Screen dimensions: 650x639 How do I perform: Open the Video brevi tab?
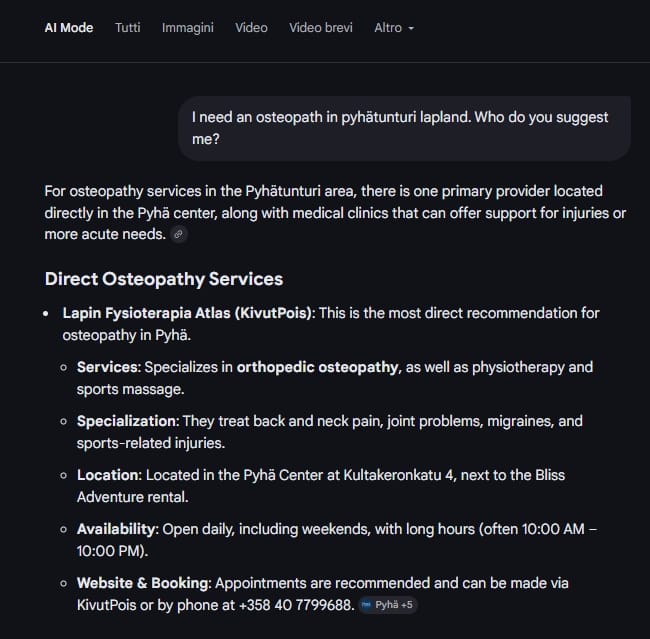(321, 28)
